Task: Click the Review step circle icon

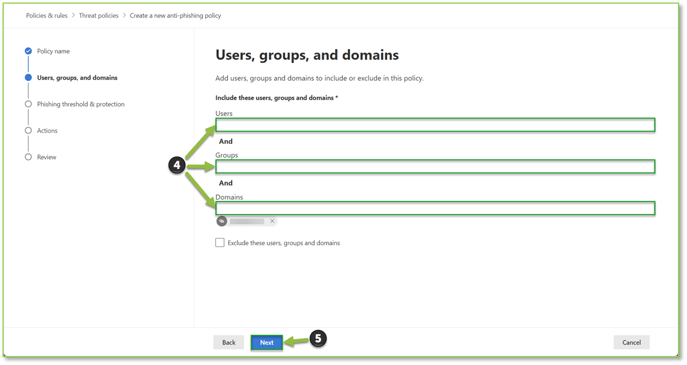Action: pyautogui.click(x=28, y=157)
